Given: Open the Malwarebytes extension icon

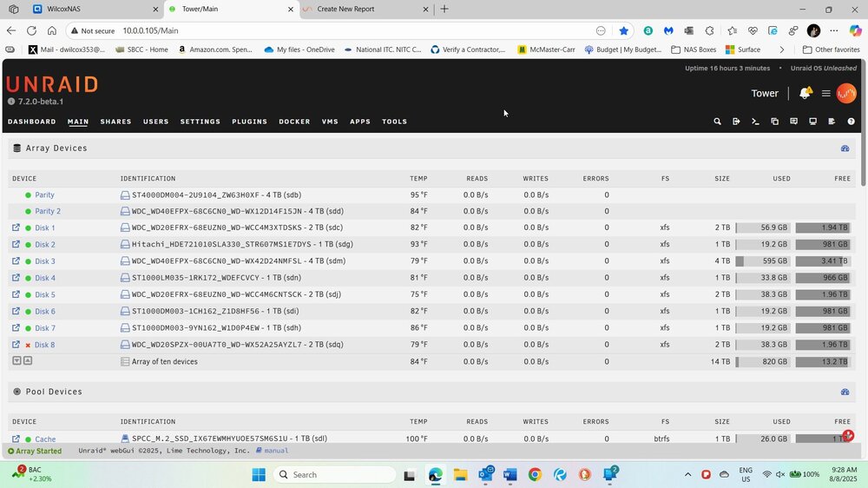Looking at the screenshot, I should 668,31.
